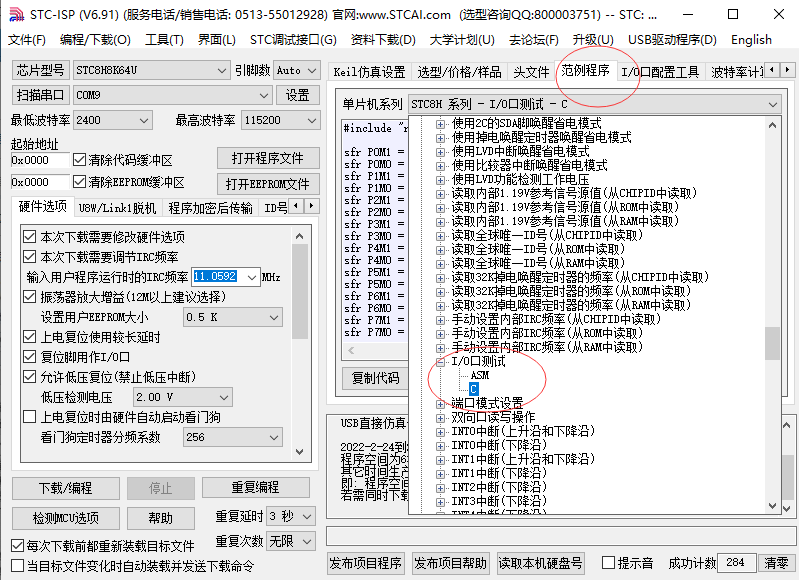Select the ASM item under I/O口测试
799x580 pixels.
click(480, 376)
